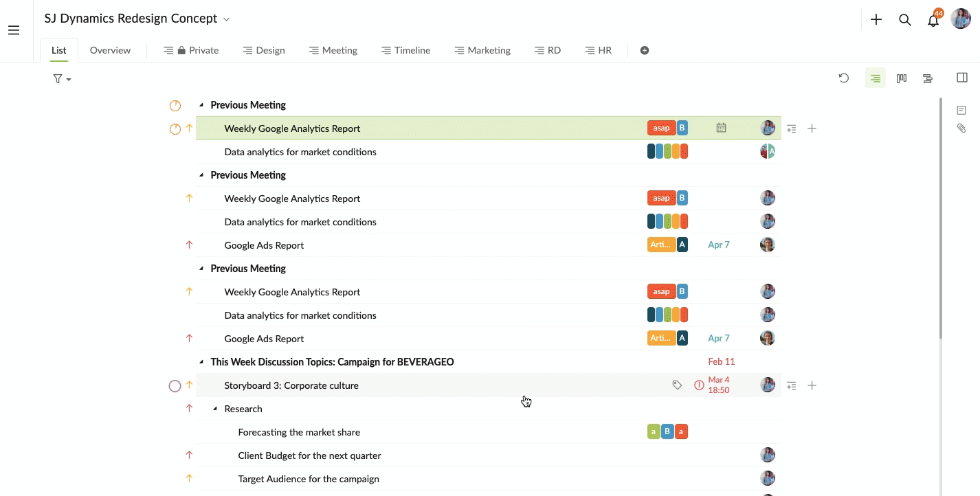The height and width of the screenshot is (496, 980).
Task: Click priority arrow on Client Budget row
Action: tap(190, 455)
